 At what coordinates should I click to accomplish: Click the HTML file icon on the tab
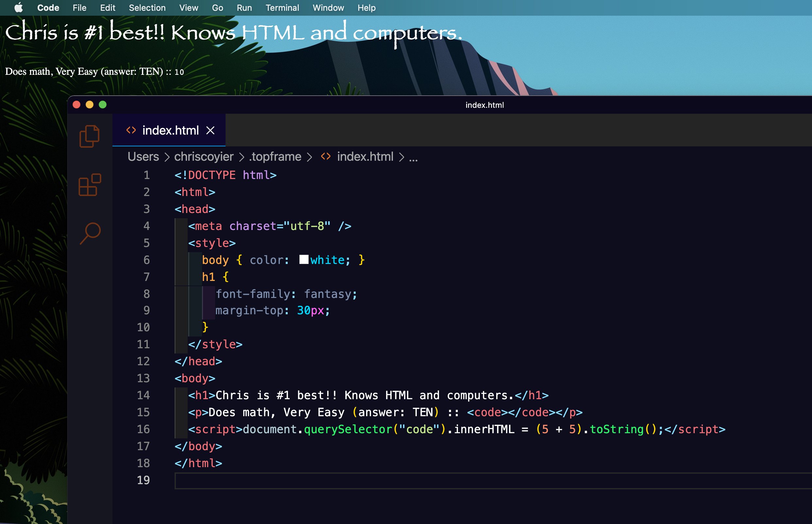pos(131,130)
